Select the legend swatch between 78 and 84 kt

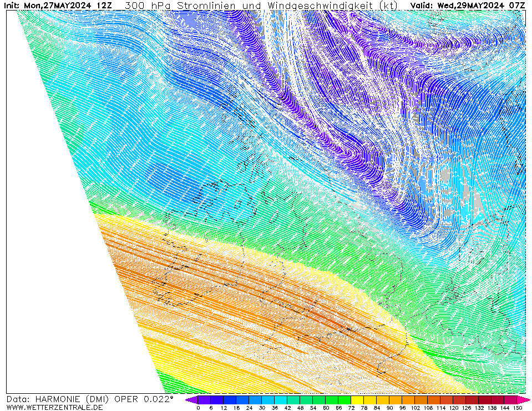pos(370,400)
